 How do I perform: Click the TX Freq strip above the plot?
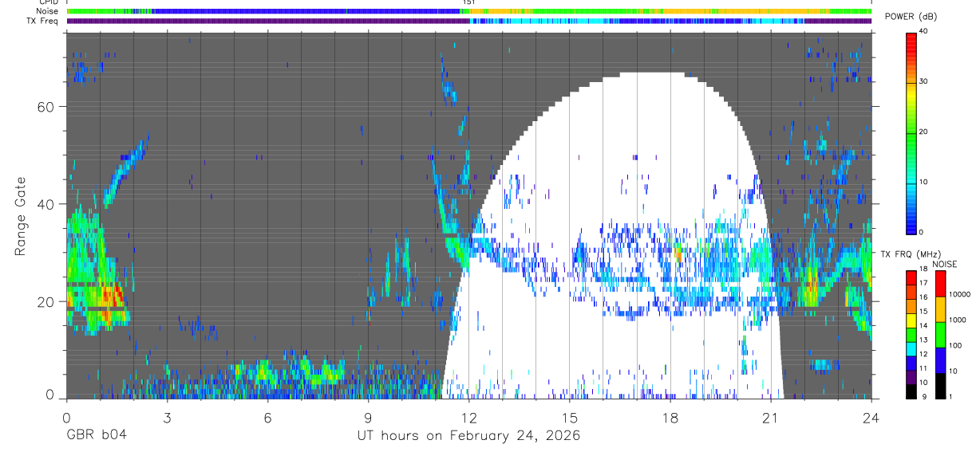[468, 21]
